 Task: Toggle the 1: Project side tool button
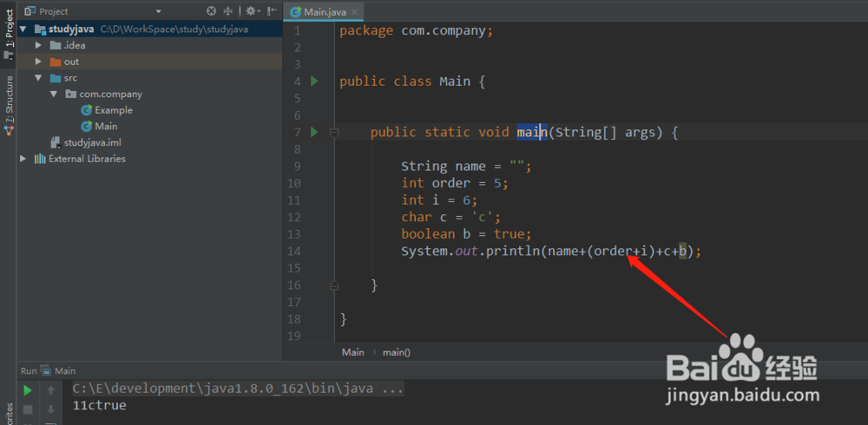[x=9, y=33]
